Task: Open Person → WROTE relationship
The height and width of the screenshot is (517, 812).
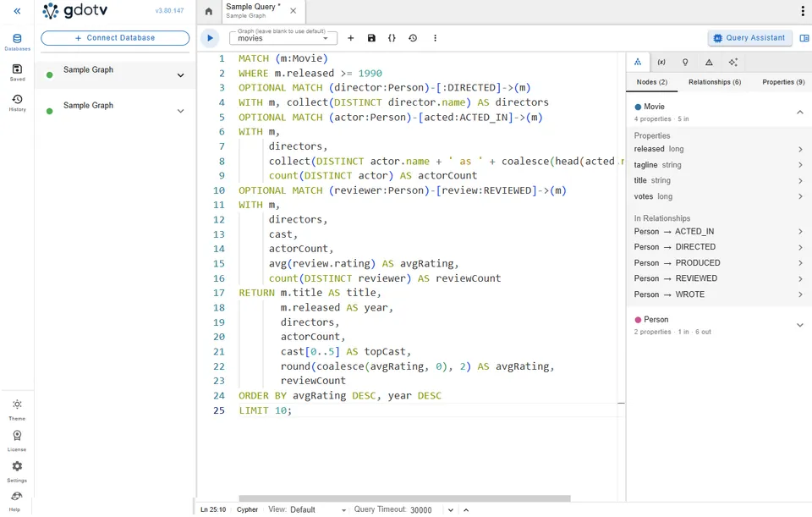Action: (719, 294)
